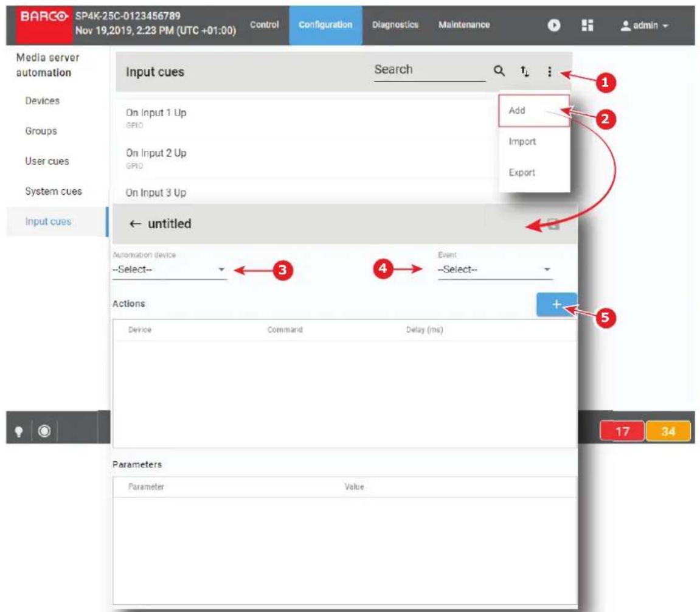
Task: Click the untitled cue name
Action: click(170, 224)
